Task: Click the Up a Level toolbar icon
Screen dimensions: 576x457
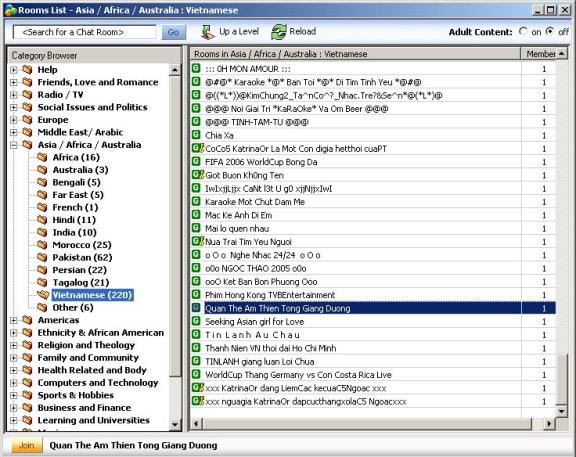Action: (x=208, y=32)
